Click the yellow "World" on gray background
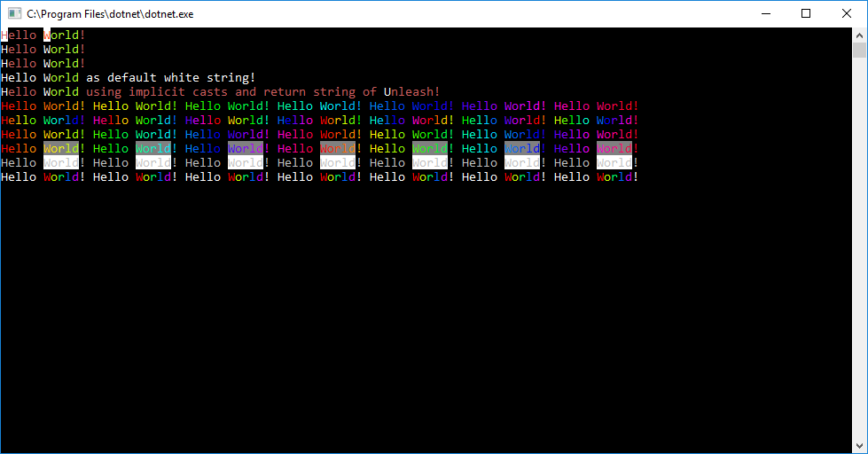868x454 pixels. click(61, 148)
